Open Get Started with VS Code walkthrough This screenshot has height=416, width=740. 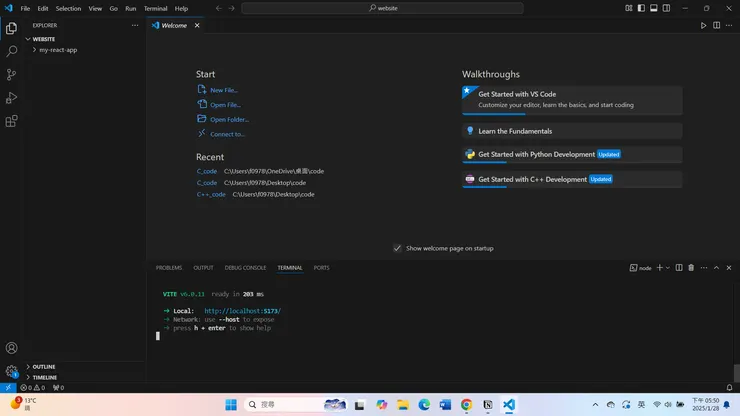(x=572, y=100)
